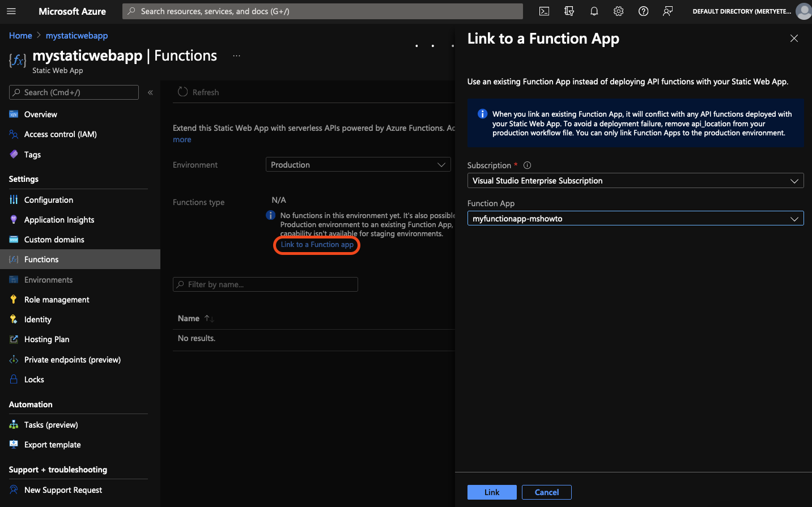812x507 pixels.
Task: Click the account avatar picture
Action: click(804, 11)
